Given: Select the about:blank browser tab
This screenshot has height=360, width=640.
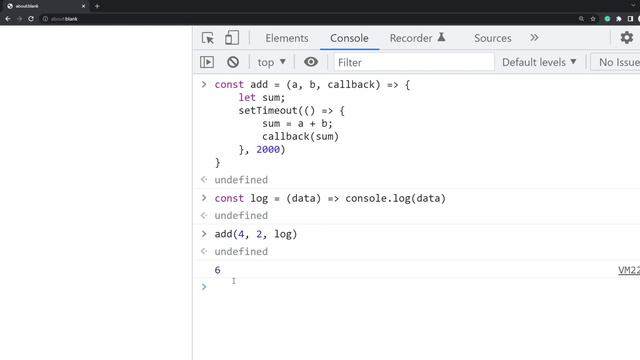Looking at the screenshot, I should pos(45,6).
